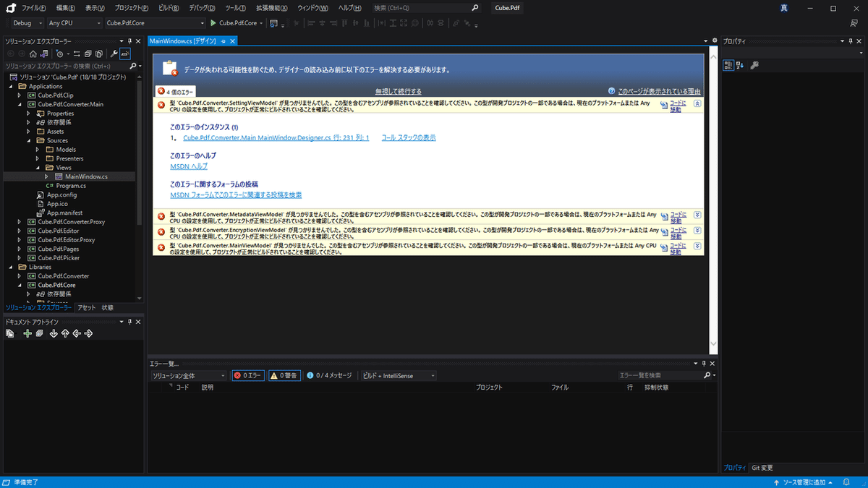Open the Build (ビルド) menu
The height and width of the screenshot is (488, 868).
pos(169,8)
